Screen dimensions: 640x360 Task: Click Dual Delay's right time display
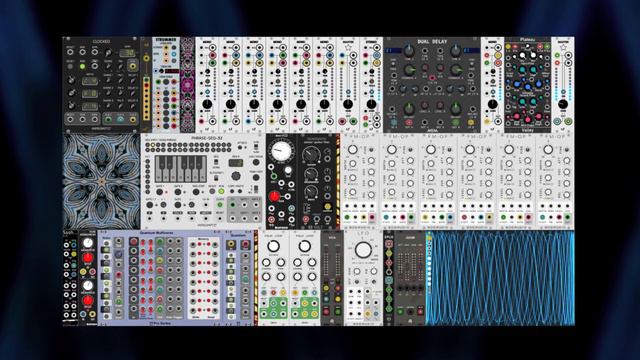pos(471,50)
